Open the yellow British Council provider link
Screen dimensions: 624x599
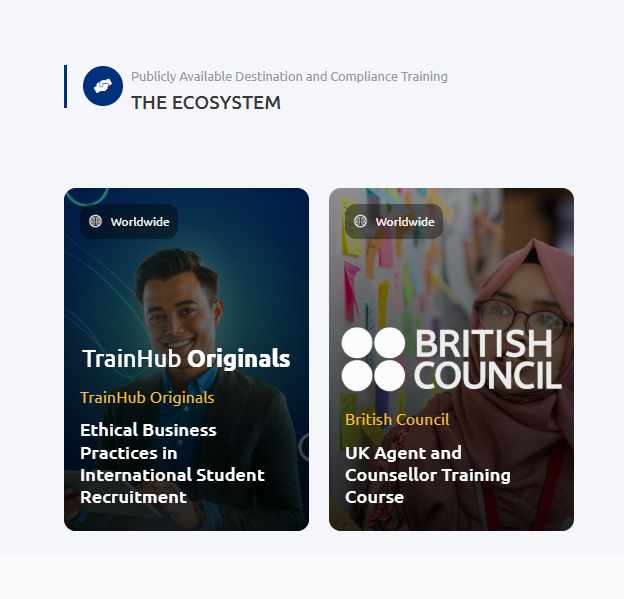[397, 419]
